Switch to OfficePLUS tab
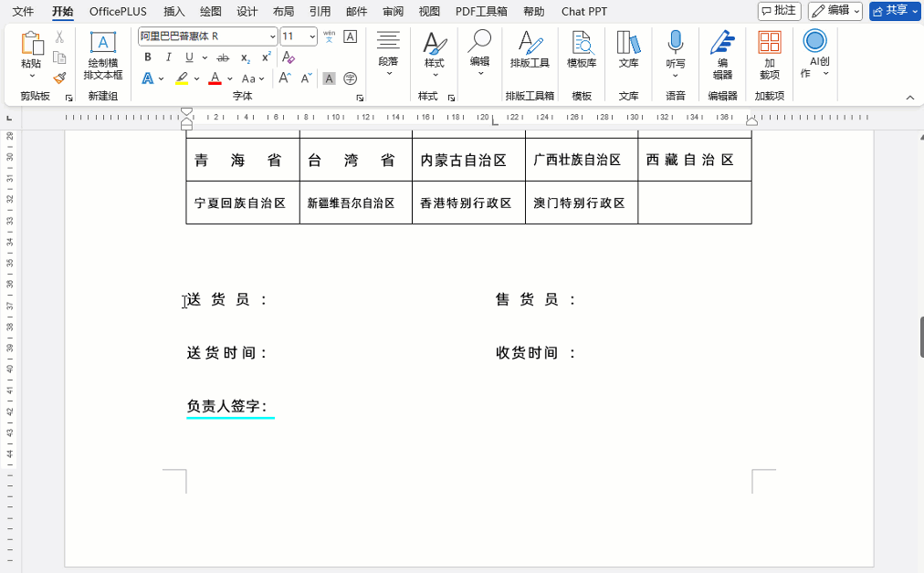Viewport: 924px width, 573px height. (118, 11)
